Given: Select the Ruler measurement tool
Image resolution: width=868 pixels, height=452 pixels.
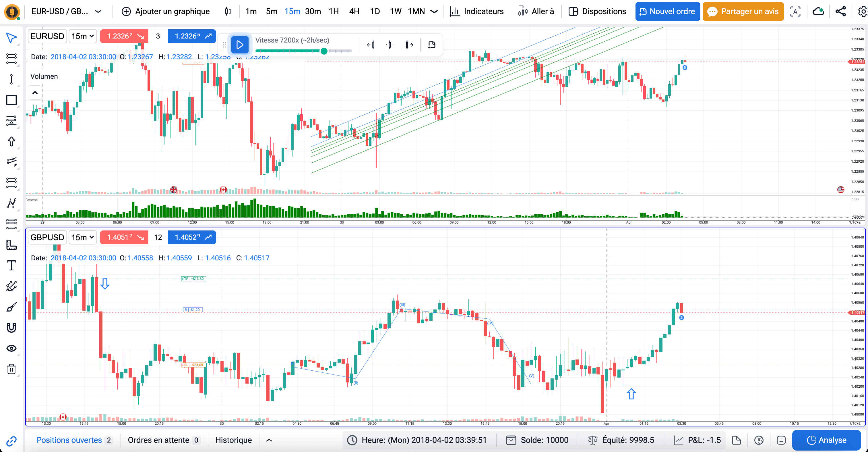Looking at the screenshot, I should [12, 245].
